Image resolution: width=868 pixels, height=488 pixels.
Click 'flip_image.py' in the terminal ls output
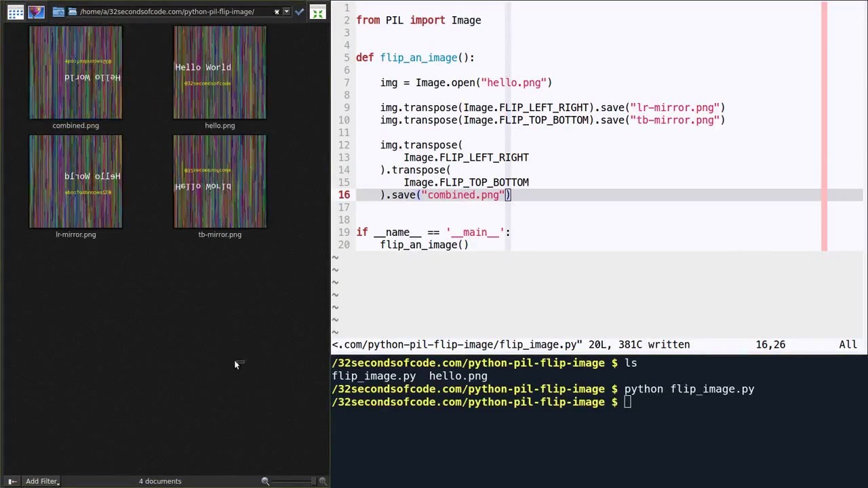(374, 376)
